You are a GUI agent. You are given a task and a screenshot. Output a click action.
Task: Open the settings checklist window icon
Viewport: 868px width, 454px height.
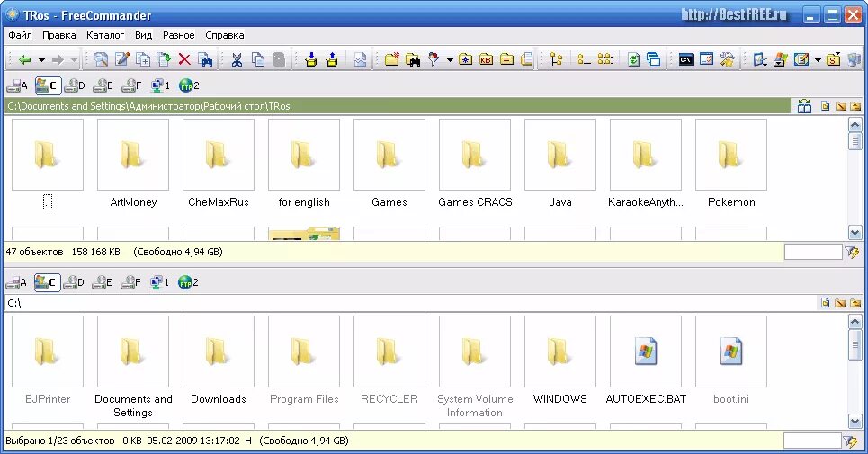click(706, 59)
